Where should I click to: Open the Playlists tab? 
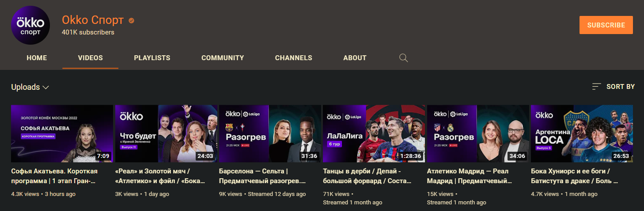(152, 58)
